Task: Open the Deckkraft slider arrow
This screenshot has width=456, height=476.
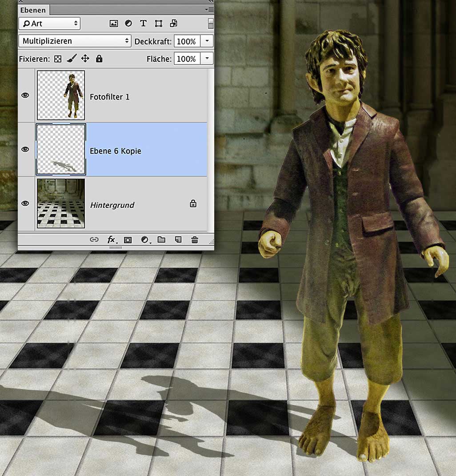Action: [207, 41]
